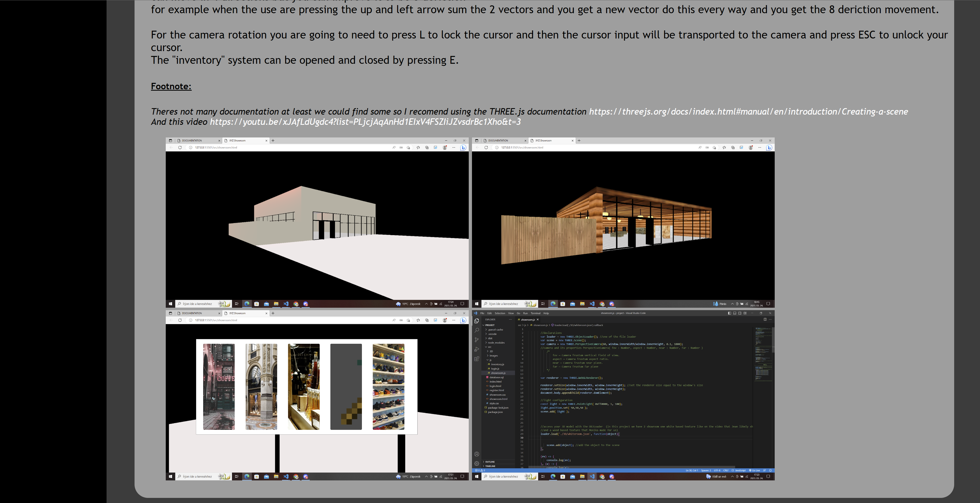Image resolution: width=980 pixels, height=503 pixels.
Task: Expand dist folder in VS Code explorer
Action: tap(498, 338)
